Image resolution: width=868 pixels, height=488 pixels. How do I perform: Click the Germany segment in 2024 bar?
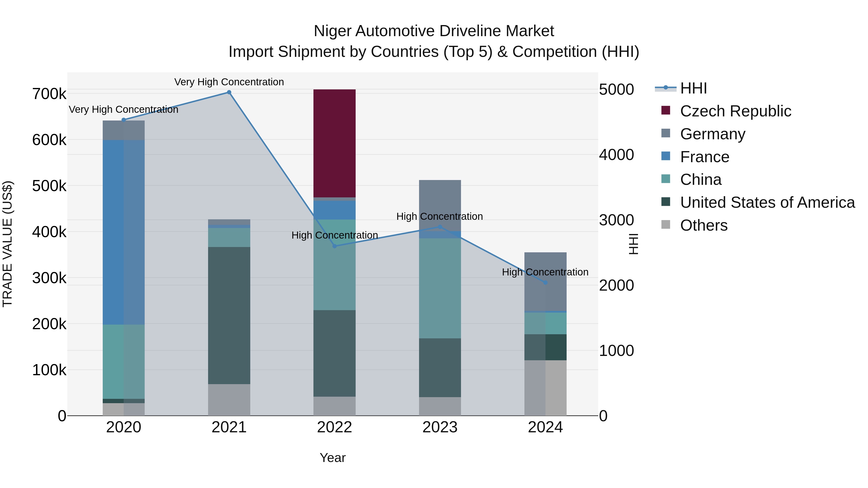546,281
